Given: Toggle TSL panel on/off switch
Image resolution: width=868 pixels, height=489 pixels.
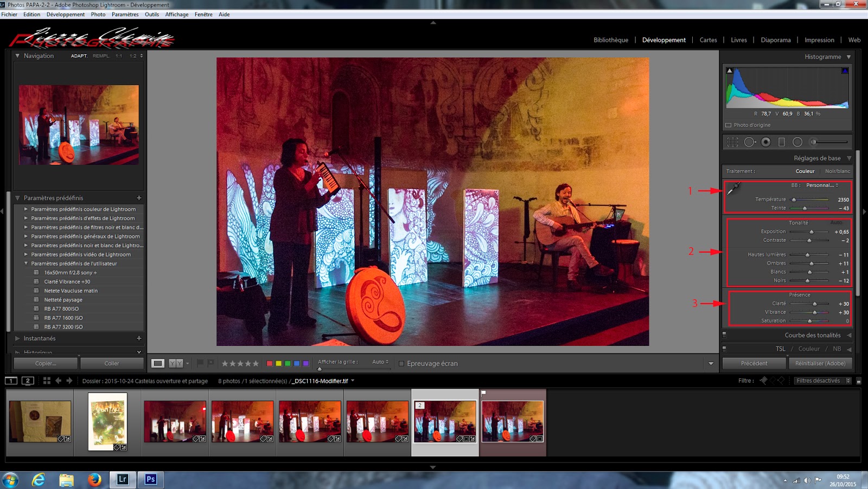Looking at the screenshot, I should point(724,349).
